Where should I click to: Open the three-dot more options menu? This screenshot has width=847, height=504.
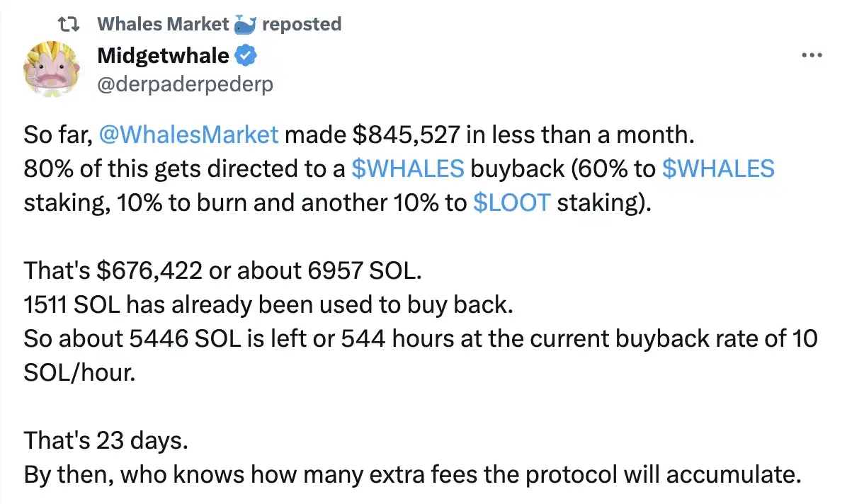click(x=810, y=55)
